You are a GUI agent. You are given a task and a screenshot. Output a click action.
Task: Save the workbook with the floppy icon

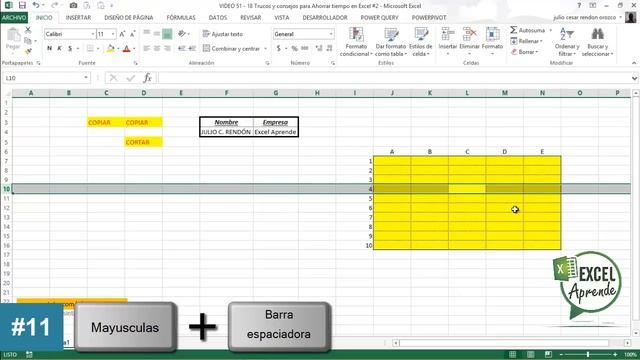coord(22,5)
